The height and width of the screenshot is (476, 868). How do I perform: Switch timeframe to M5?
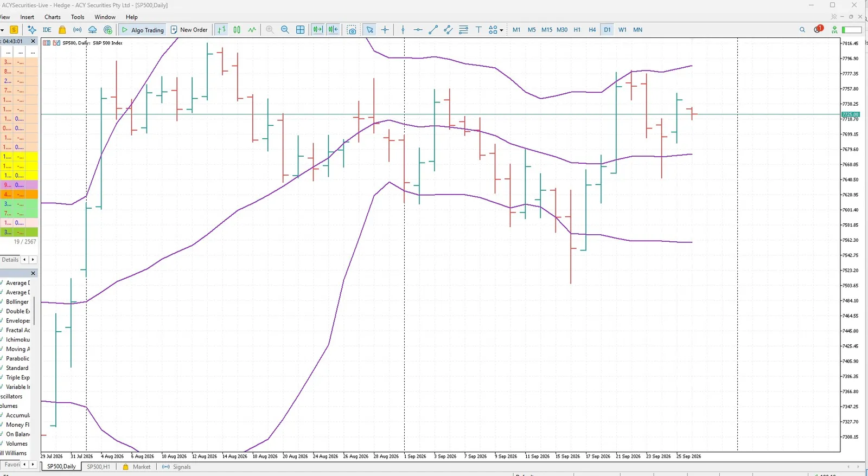coord(532,30)
